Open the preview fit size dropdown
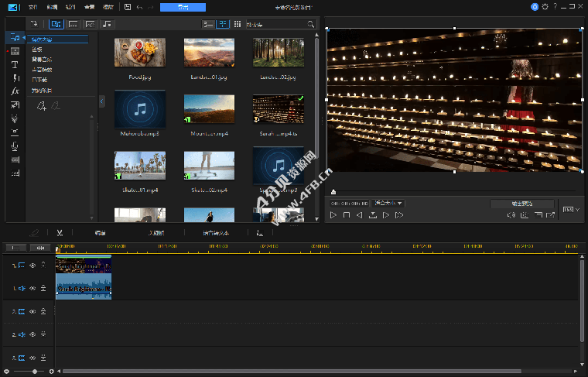The width and height of the screenshot is (588, 377). 388,204
